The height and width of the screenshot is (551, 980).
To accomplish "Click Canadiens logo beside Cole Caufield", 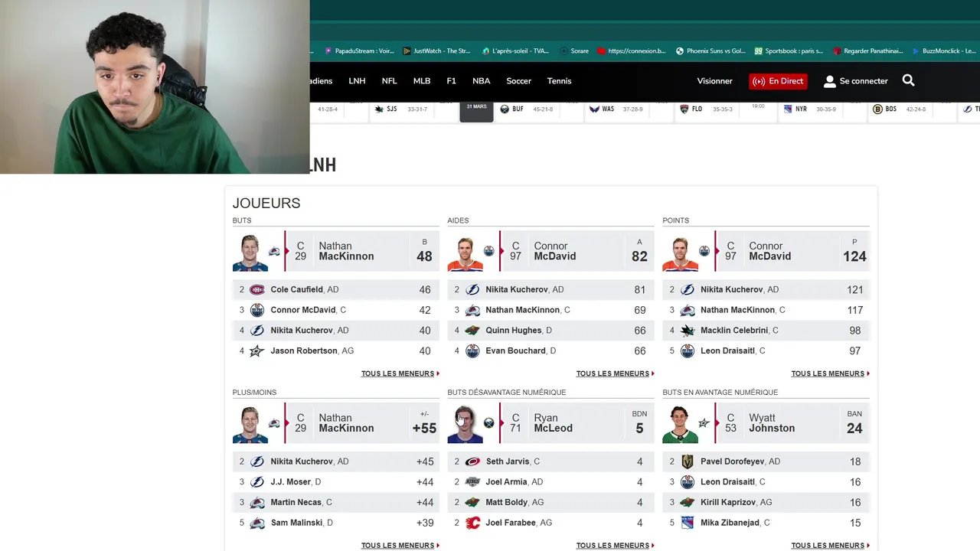I will tap(257, 290).
